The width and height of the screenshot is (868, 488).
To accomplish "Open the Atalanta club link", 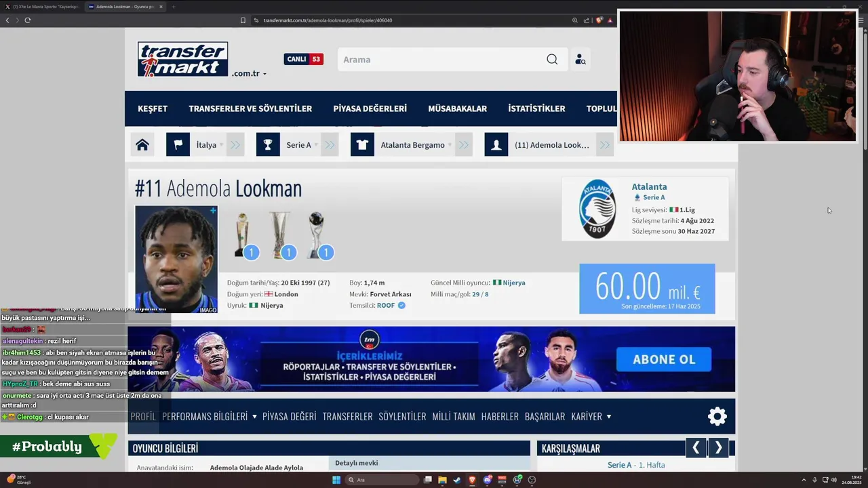I will pyautogui.click(x=649, y=186).
